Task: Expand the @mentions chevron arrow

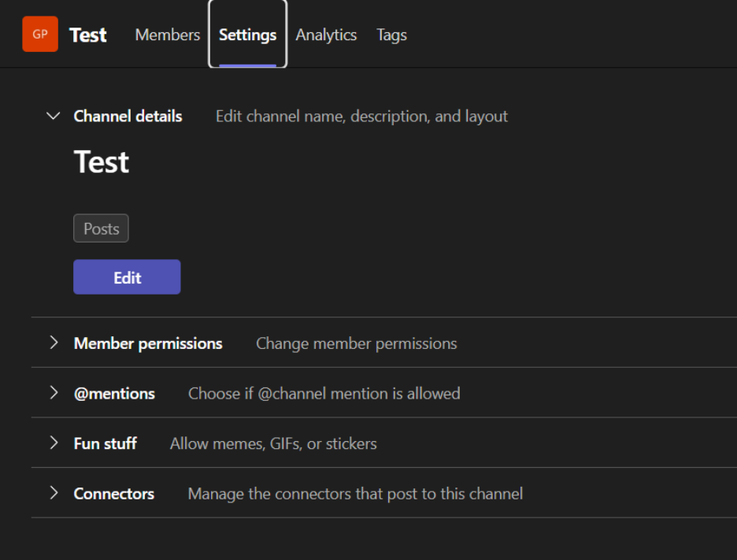Action: coord(54,393)
